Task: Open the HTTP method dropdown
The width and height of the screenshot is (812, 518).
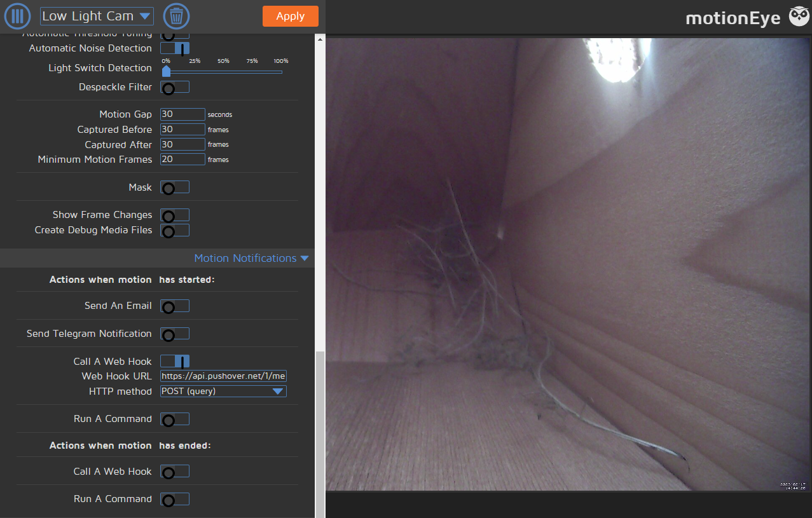Action: 223,392
